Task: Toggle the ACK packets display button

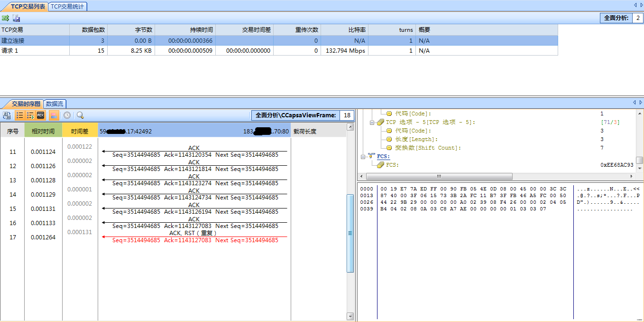Action: (41, 115)
